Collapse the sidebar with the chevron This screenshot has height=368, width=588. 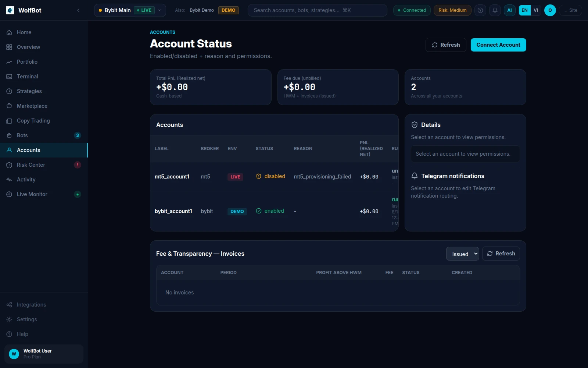click(78, 10)
